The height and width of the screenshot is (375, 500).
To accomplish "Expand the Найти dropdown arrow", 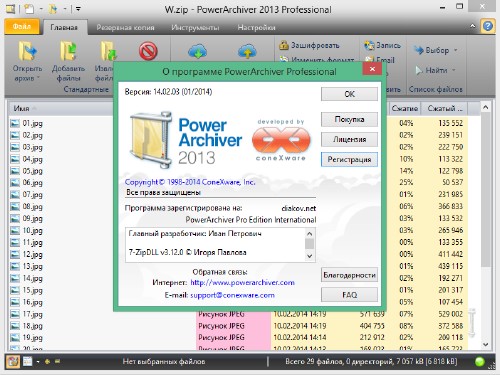I will click(x=453, y=70).
